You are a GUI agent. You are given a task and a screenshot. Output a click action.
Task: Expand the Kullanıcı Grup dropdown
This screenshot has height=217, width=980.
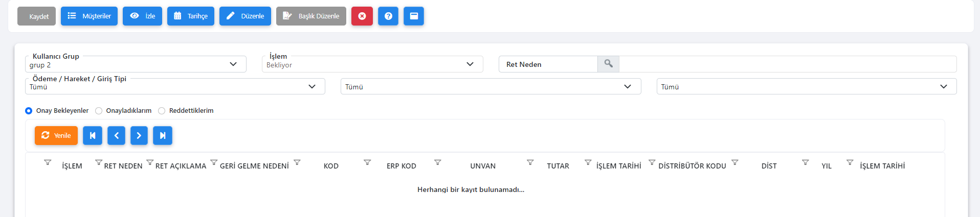coord(136,64)
